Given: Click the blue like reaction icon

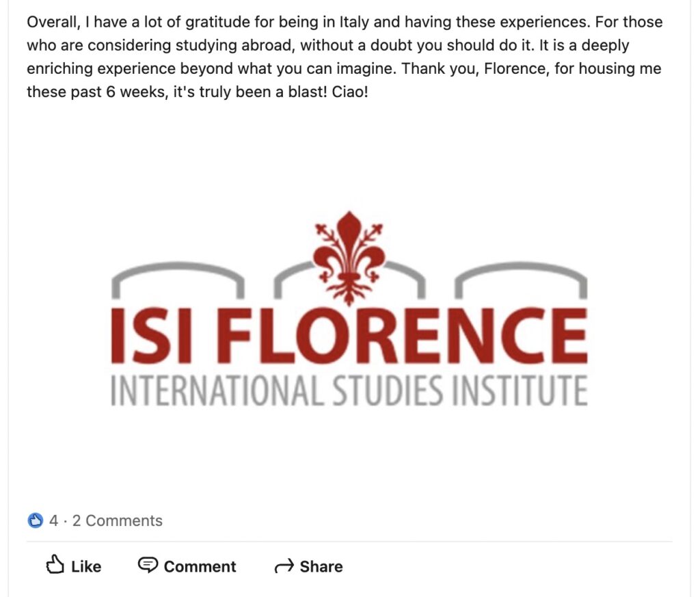Looking at the screenshot, I should [36, 520].
